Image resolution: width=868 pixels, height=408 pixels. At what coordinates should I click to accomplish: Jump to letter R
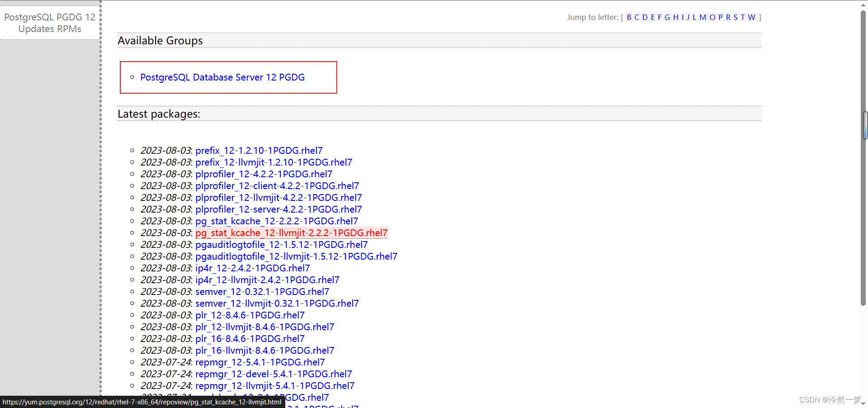(728, 17)
